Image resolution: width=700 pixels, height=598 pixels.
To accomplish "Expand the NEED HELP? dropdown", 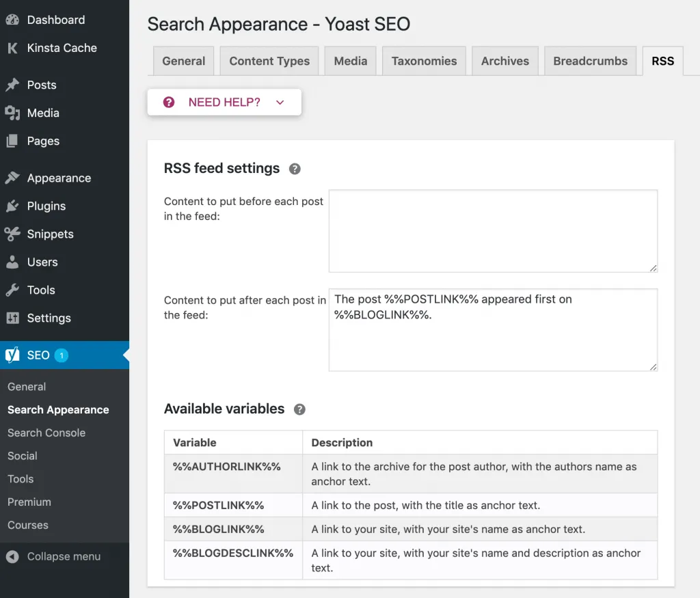I will point(224,102).
